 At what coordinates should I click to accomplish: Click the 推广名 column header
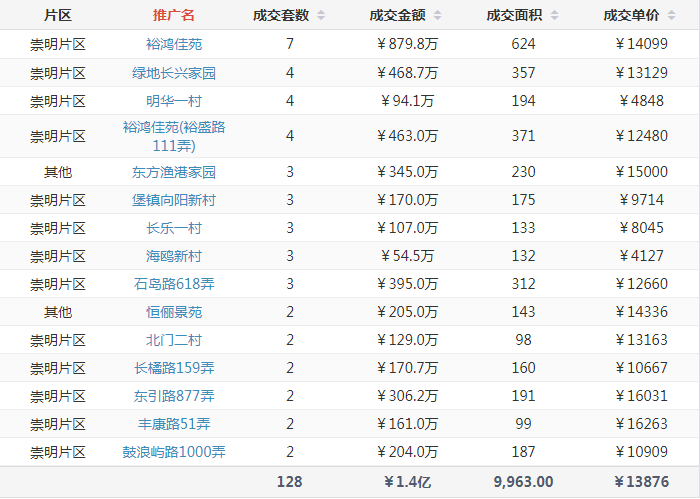[174, 15]
